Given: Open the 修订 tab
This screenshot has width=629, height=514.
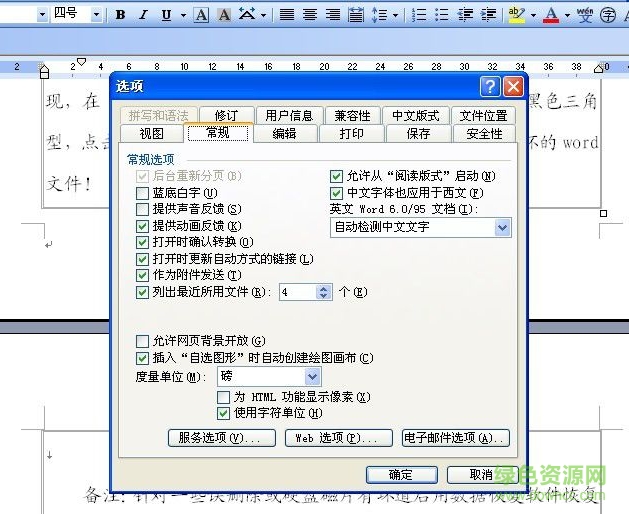Looking at the screenshot, I should 226,116.
